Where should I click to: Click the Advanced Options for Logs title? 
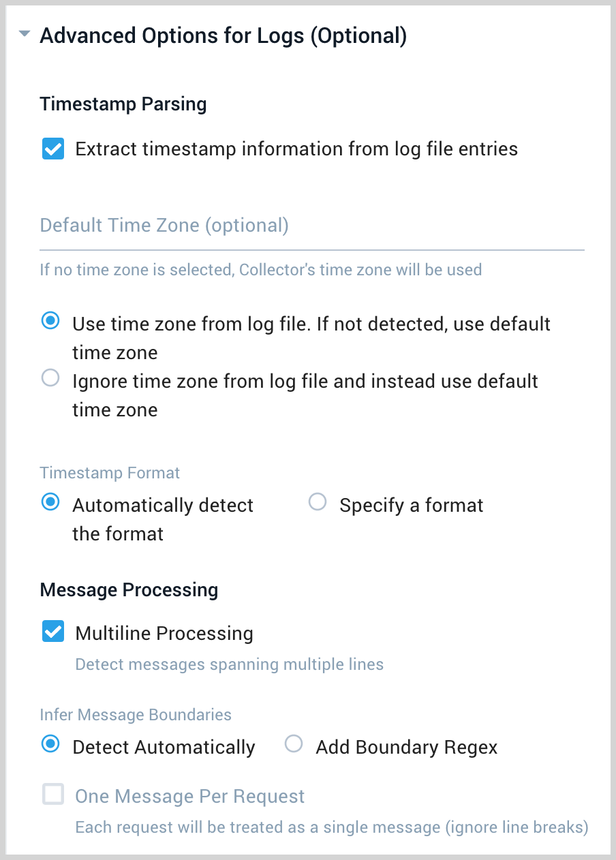click(x=224, y=35)
